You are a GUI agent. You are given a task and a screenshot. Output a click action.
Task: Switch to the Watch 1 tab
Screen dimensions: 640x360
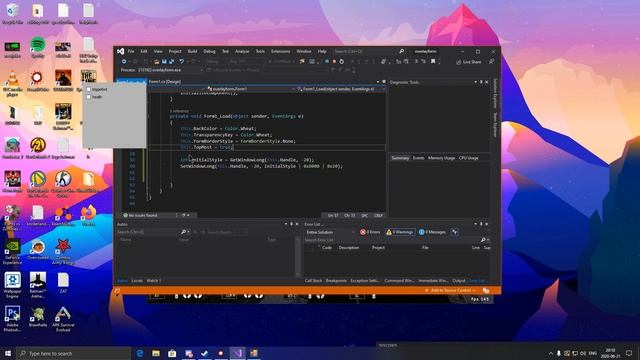pos(153,281)
